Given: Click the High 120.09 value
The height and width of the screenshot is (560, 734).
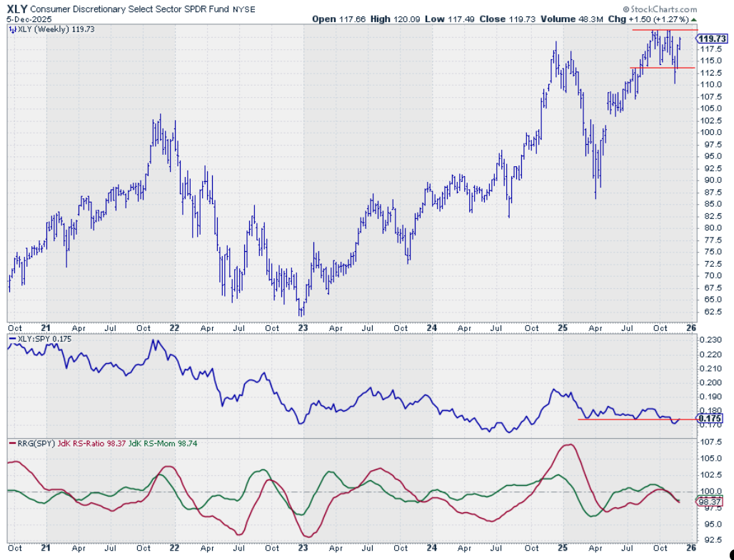Looking at the screenshot, I should coord(394,19).
